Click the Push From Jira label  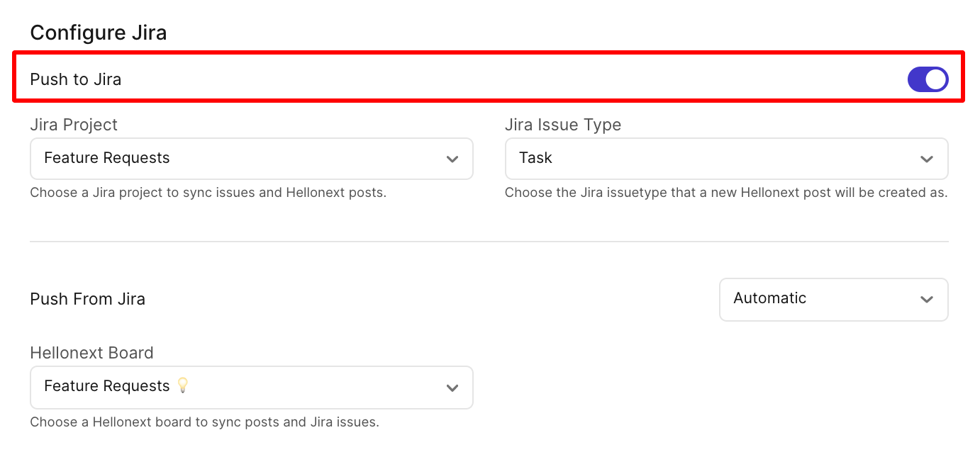pyautogui.click(x=88, y=299)
